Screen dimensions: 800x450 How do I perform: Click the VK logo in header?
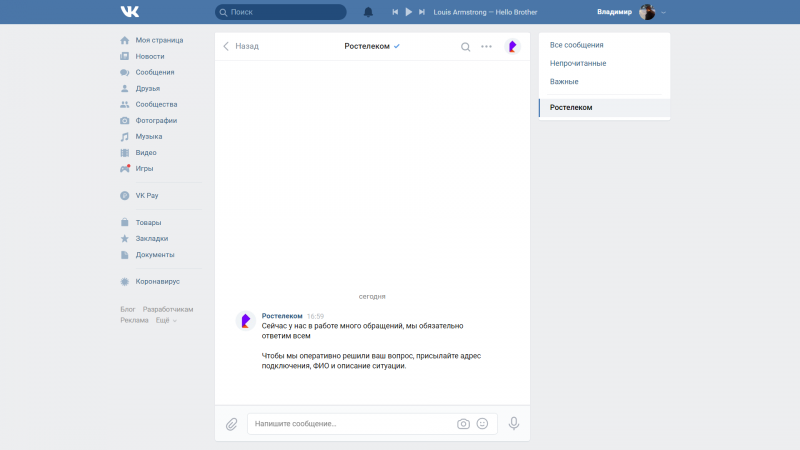click(x=130, y=12)
